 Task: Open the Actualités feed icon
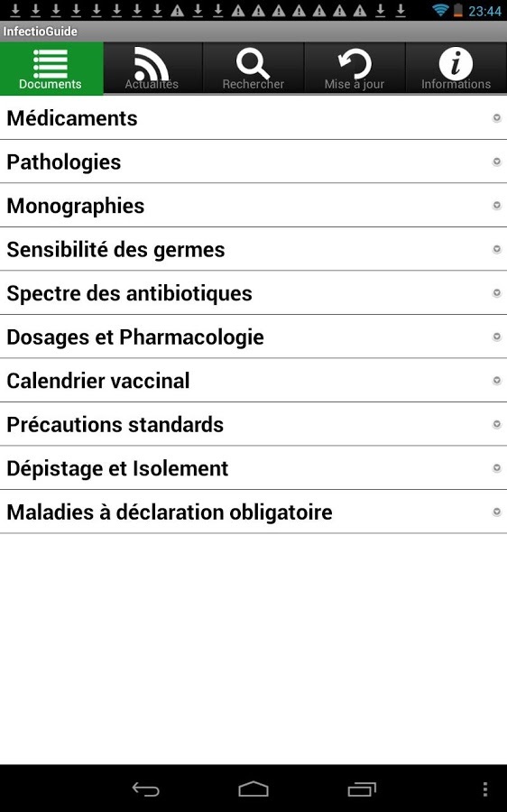coord(152,64)
